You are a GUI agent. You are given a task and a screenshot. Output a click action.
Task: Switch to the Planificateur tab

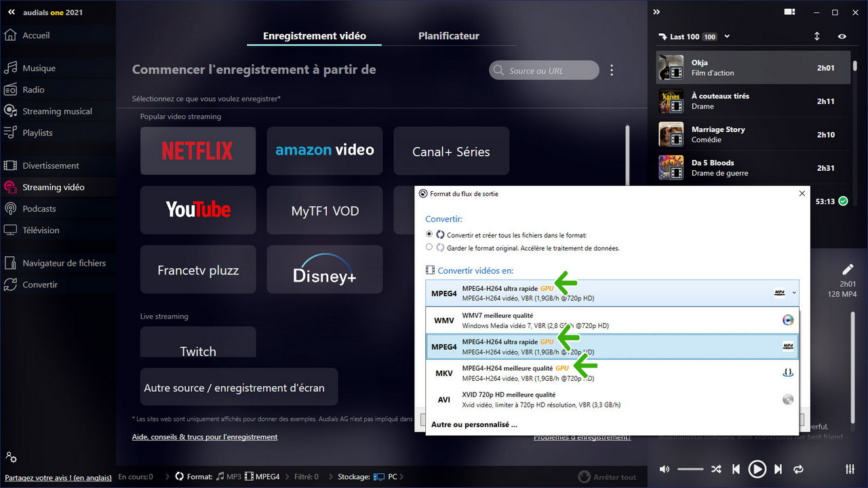(x=449, y=36)
